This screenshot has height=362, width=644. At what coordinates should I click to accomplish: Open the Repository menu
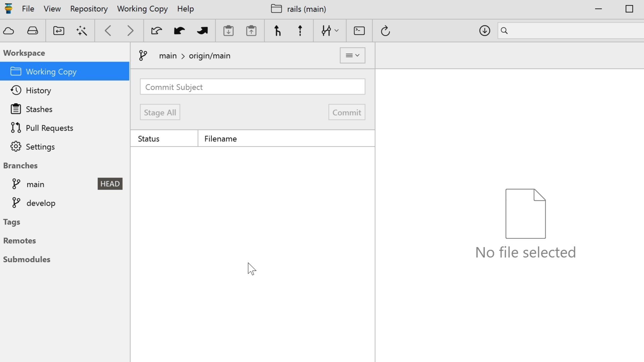(x=89, y=9)
